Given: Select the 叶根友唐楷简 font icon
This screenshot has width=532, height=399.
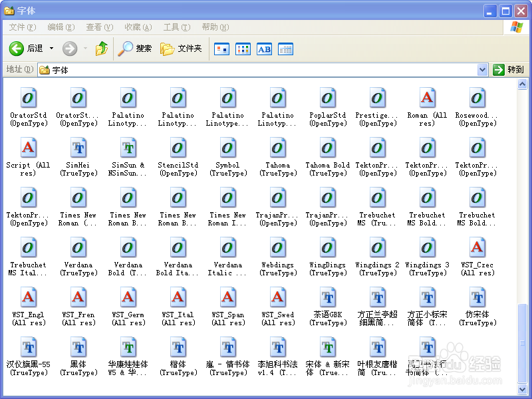Looking at the screenshot, I should click(377, 348).
